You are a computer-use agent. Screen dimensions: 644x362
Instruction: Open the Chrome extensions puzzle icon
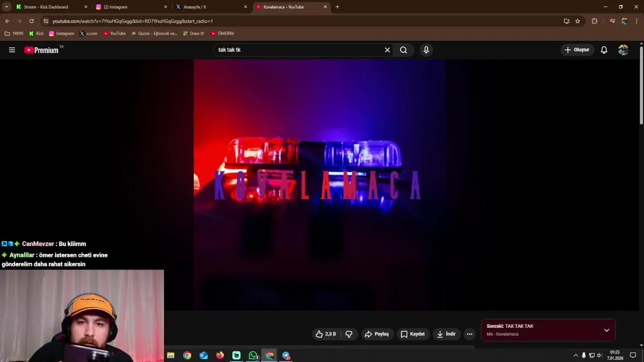click(x=595, y=21)
